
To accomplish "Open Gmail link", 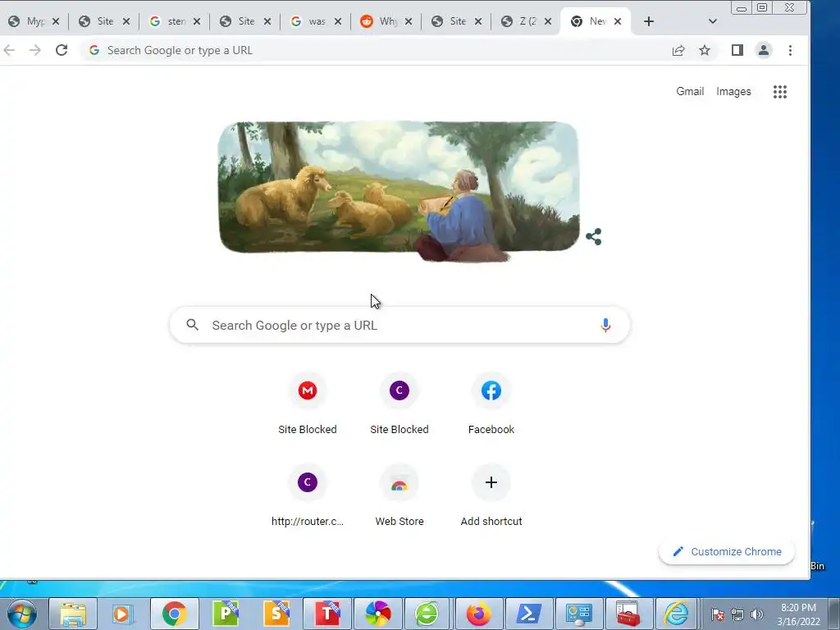I will pos(689,92).
